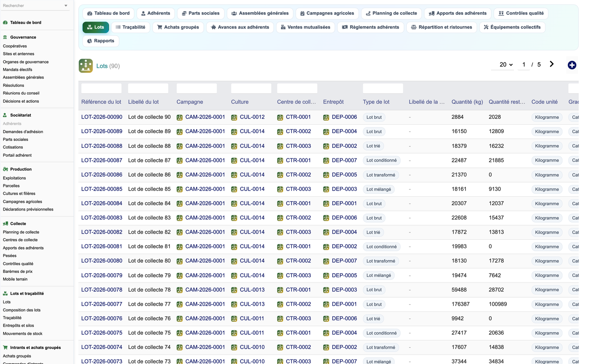Open Coopératives in sidebar
Image resolution: width=589 pixels, height=364 pixels.
point(15,46)
